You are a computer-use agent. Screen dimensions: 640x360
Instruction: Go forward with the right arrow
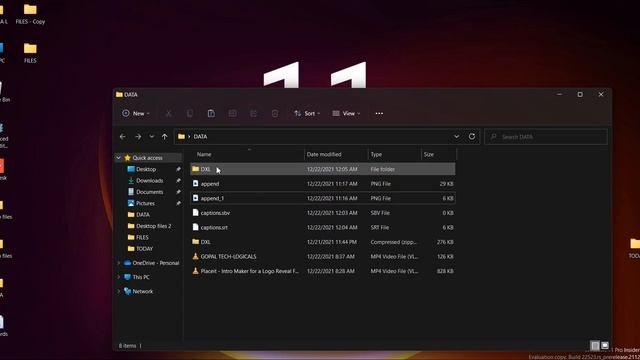click(138, 137)
